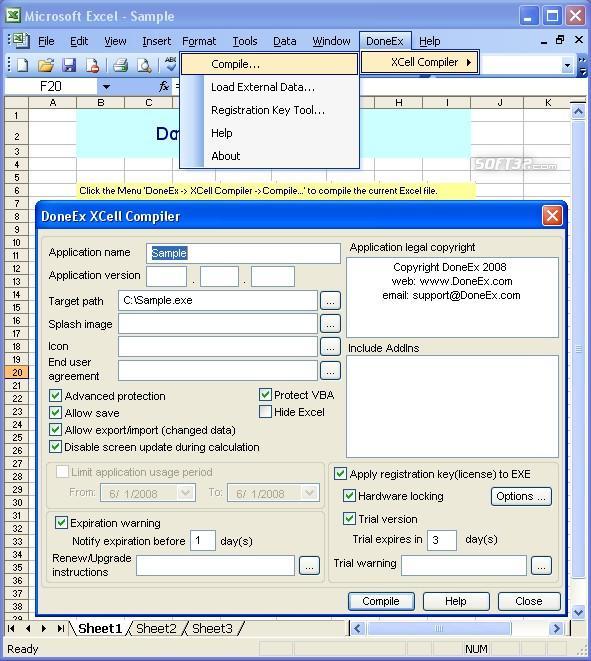
Task: Click the Save floppy disk icon
Action: coord(69,65)
